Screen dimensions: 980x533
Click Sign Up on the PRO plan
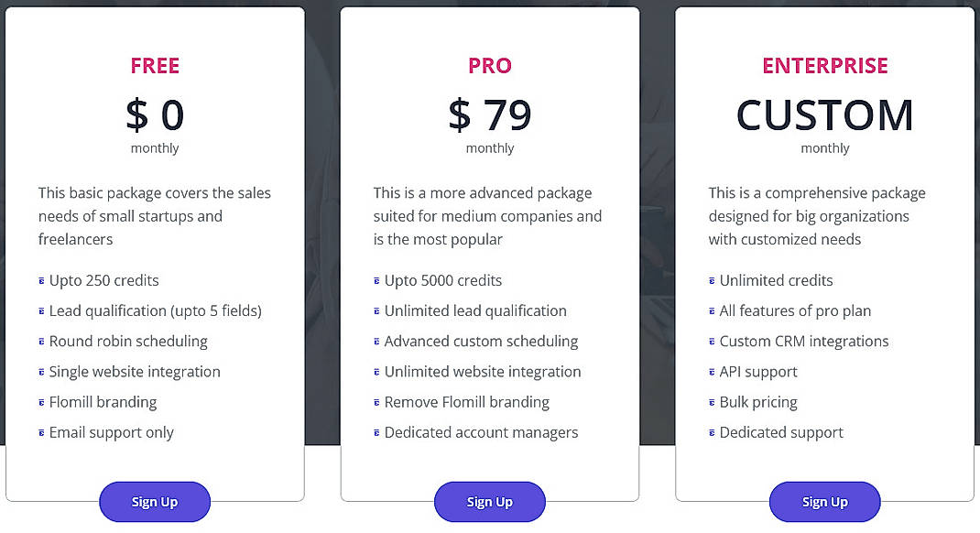coord(489,502)
